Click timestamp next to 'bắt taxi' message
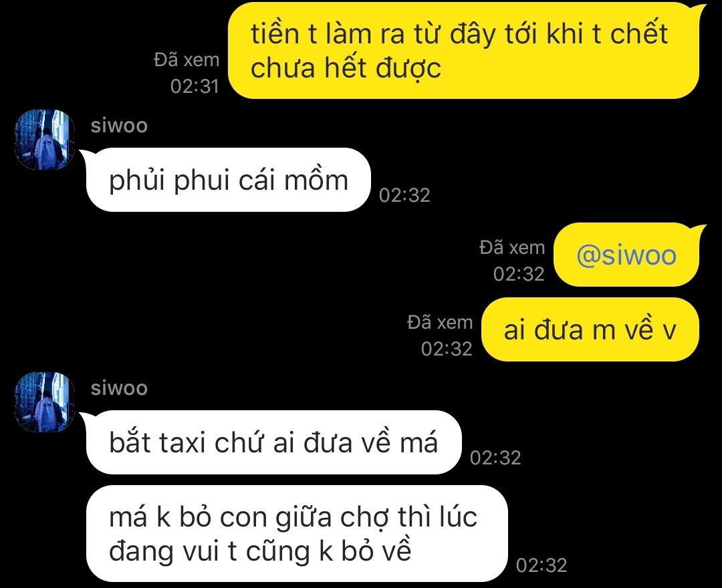 495,458
